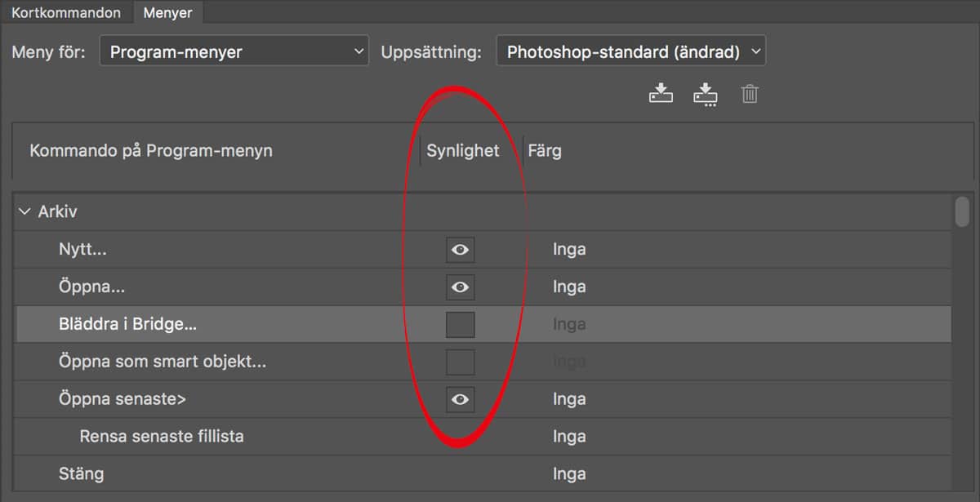The image size is (980, 502).
Task: Set color Inga for Öppna senaste> row
Action: coord(569,399)
